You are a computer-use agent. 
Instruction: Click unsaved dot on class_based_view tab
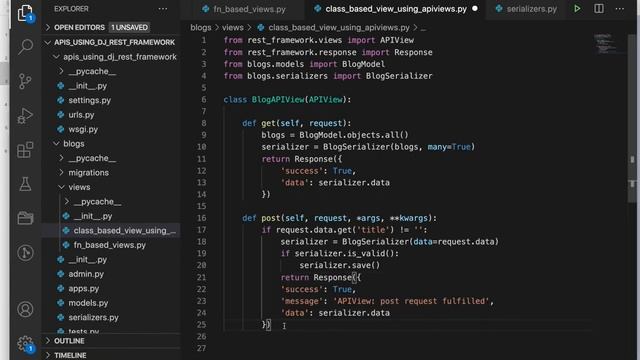click(x=475, y=9)
